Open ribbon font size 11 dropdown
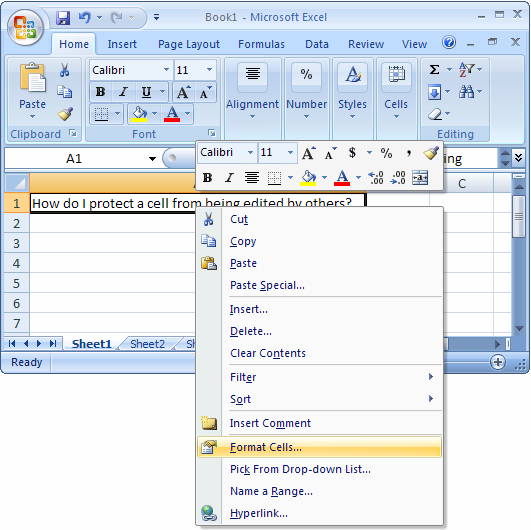The image size is (531, 530). point(209,70)
